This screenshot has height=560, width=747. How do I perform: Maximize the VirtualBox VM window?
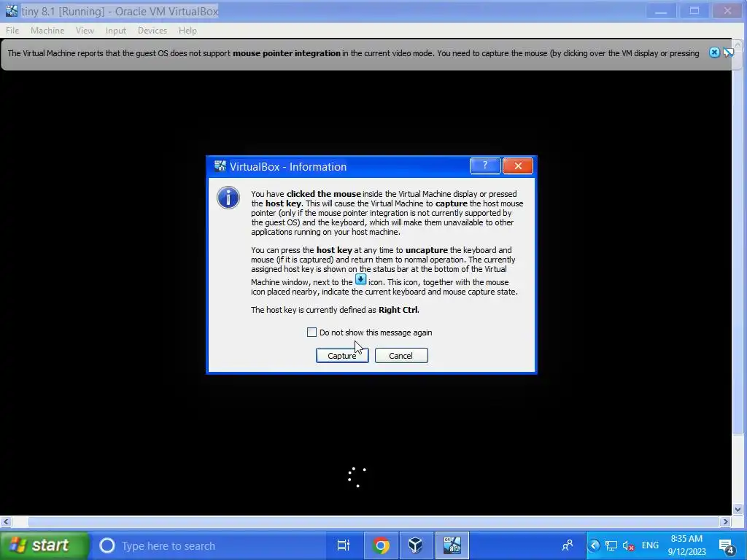pyautogui.click(x=694, y=11)
